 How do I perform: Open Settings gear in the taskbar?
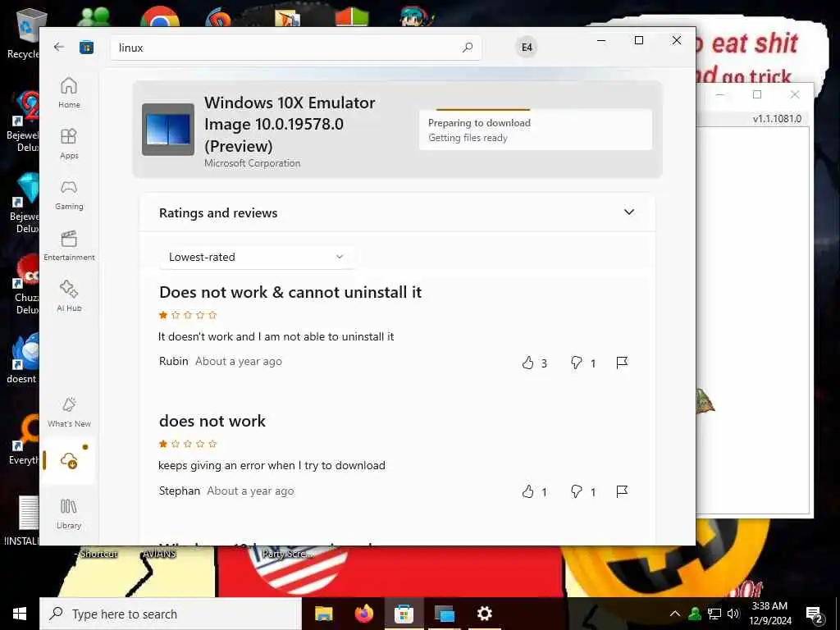tap(484, 614)
